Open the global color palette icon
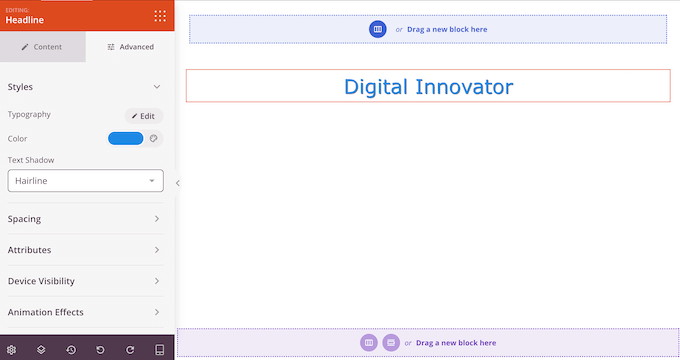 (x=154, y=138)
